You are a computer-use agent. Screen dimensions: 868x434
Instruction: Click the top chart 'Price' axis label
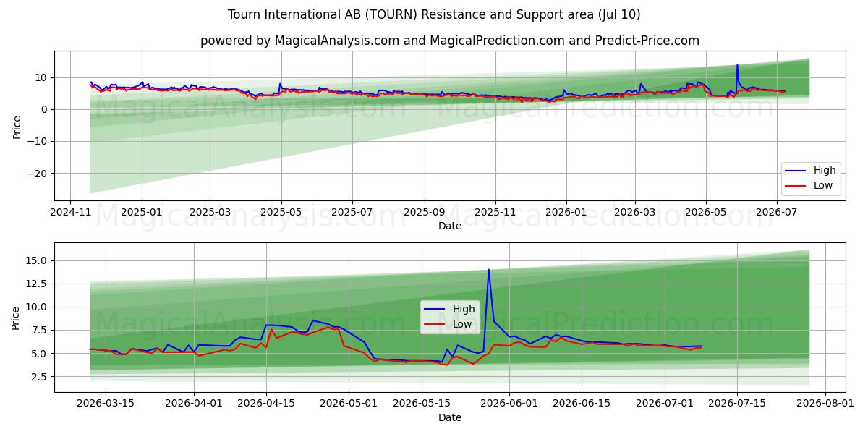pos(17,126)
